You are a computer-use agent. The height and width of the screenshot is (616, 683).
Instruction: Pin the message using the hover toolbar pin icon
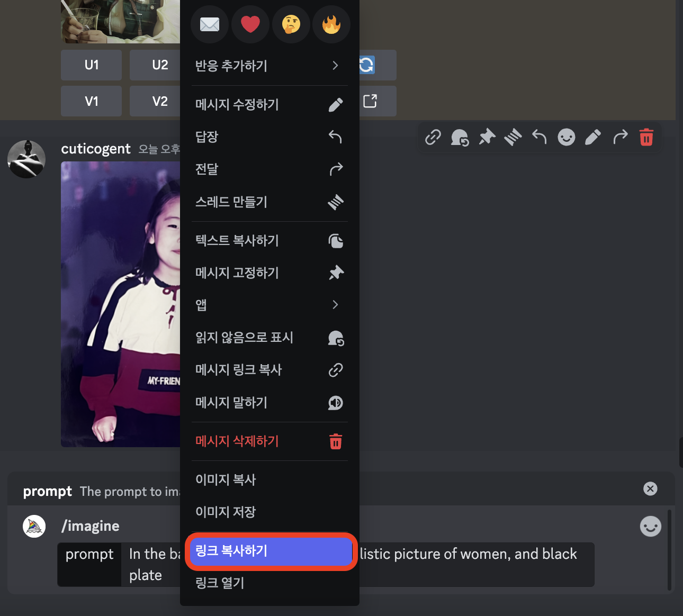(487, 137)
